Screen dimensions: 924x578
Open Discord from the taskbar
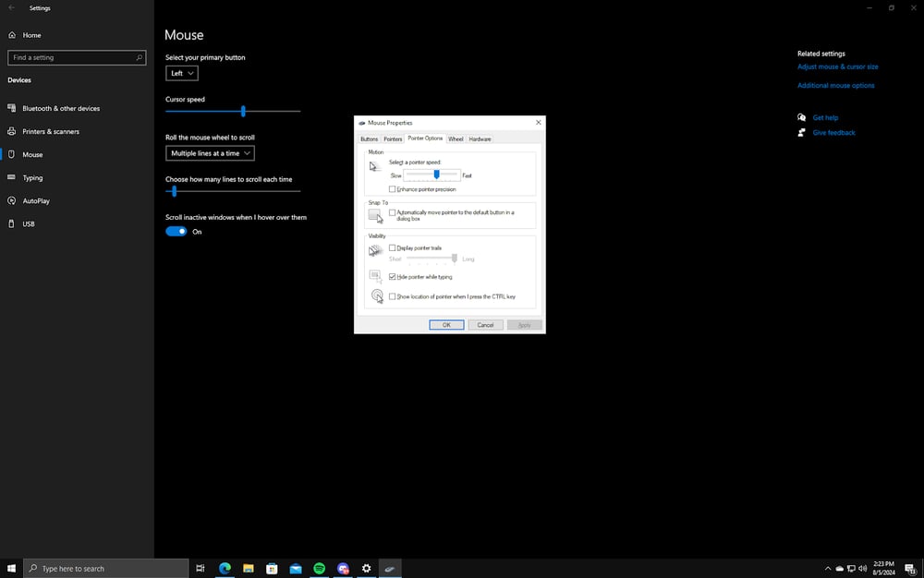pos(343,568)
